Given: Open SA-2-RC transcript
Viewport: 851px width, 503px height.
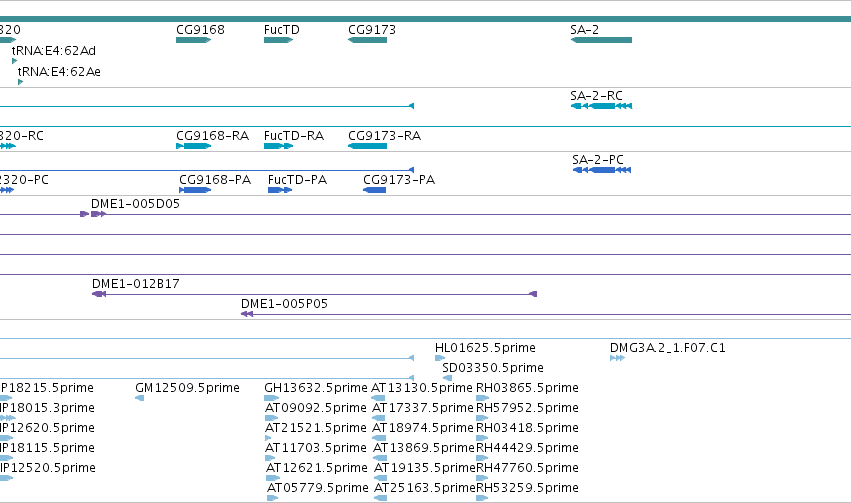Looking at the screenshot, I should coord(601,106).
